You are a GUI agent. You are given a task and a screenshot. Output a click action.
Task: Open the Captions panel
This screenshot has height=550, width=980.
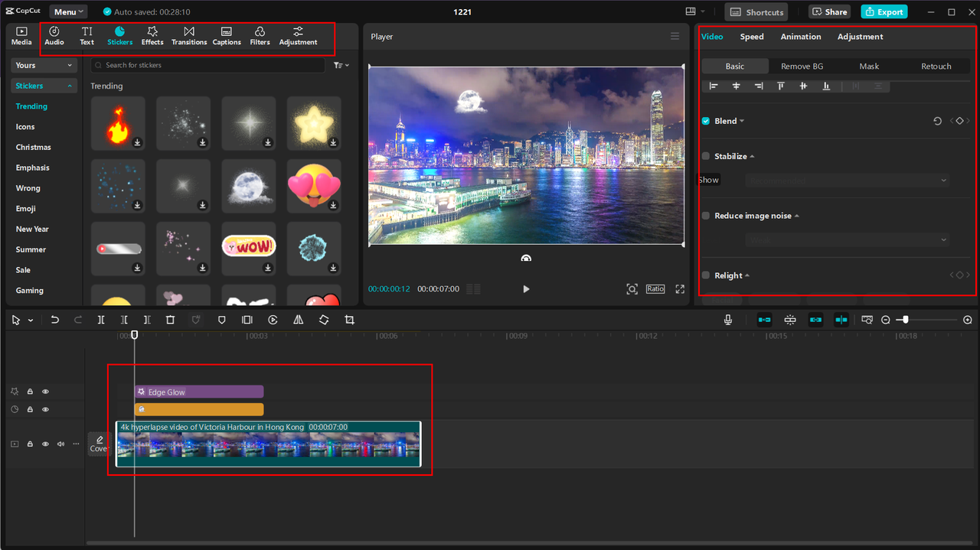(x=227, y=36)
